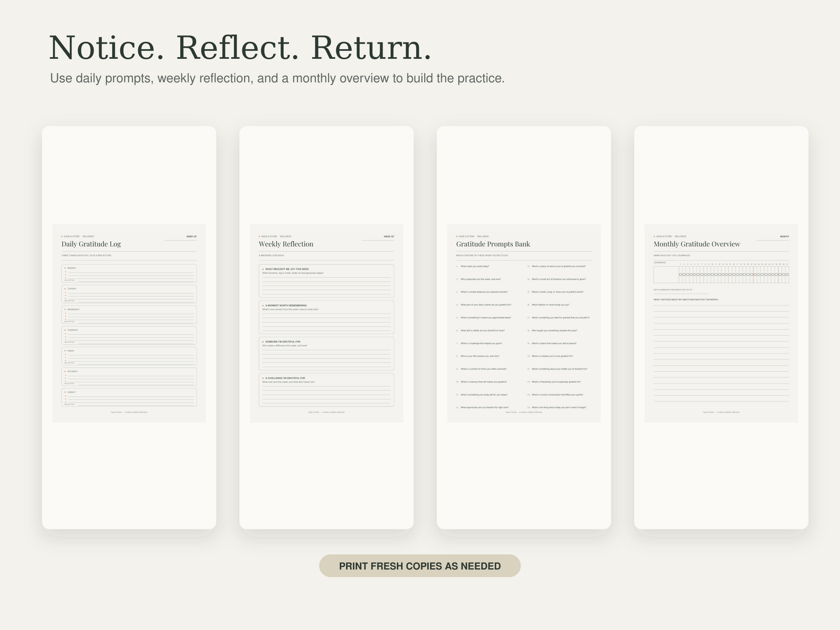Viewport: 840px width, 630px height.
Task: Click the 'Reach for one of these when you're stuck' caption
Action: coord(482,256)
